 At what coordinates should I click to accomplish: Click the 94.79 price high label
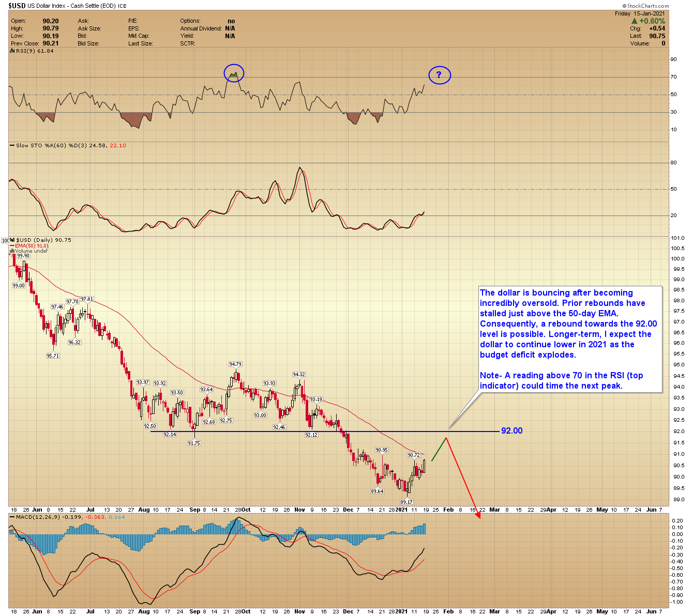point(236,364)
